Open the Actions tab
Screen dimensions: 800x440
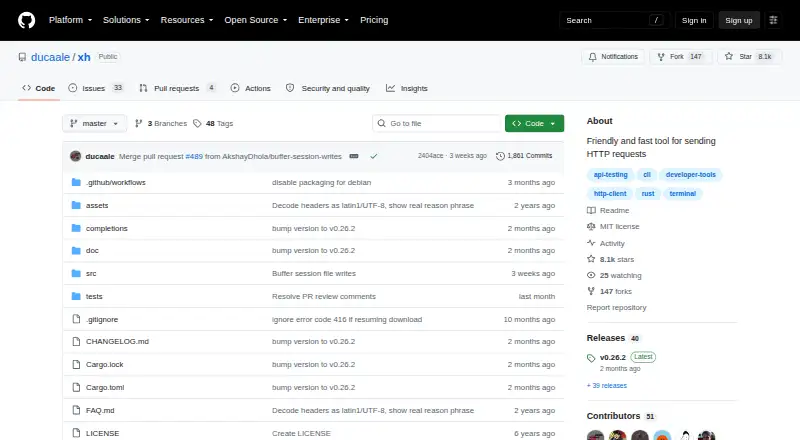point(251,88)
